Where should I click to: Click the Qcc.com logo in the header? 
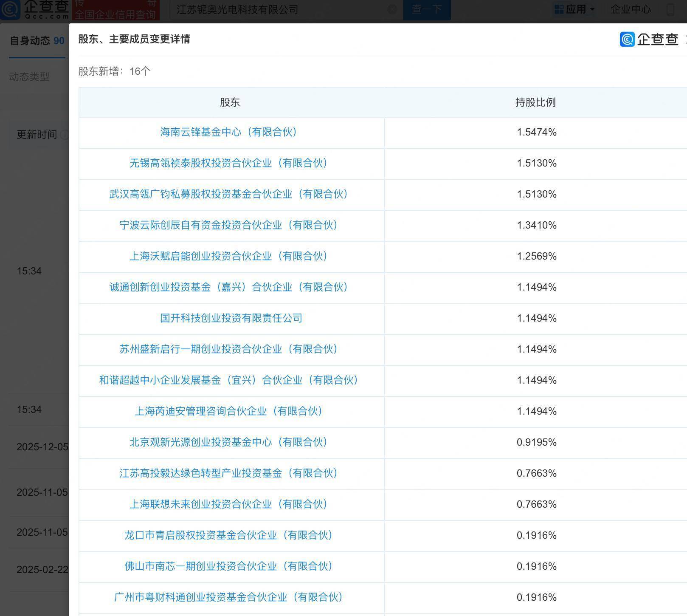(x=35, y=9)
